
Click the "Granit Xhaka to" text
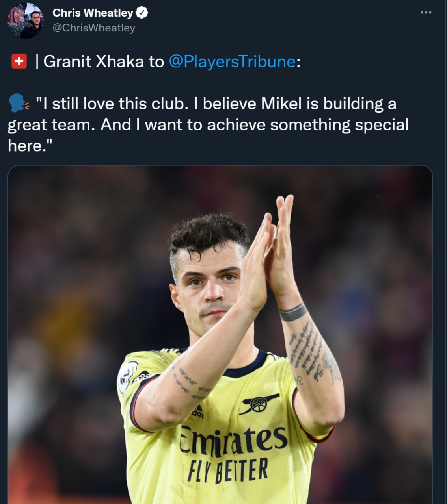[x=103, y=61]
